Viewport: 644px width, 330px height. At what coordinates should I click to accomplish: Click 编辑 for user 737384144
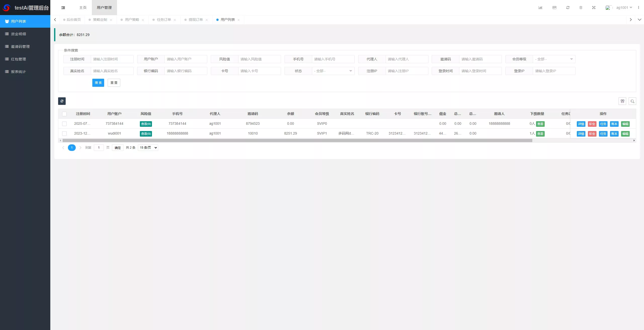tap(625, 124)
